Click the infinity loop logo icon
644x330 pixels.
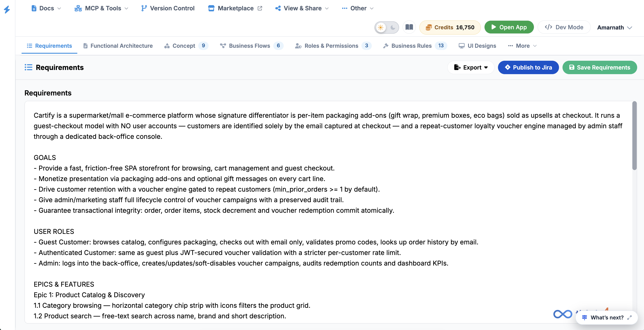click(563, 314)
